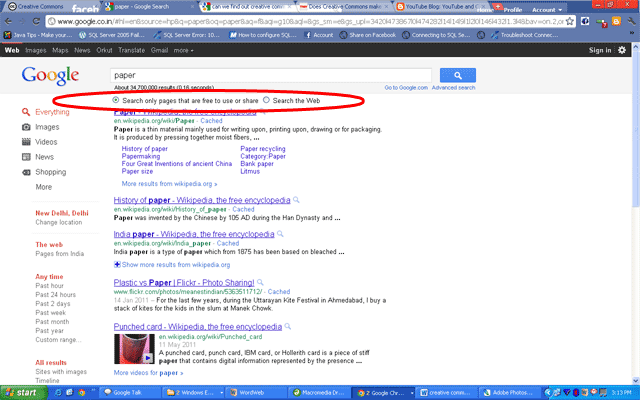Screen dimensions: 640x400
Task: Show more bookmarks with the overflow chevron
Action: click(x=632, y=35)
